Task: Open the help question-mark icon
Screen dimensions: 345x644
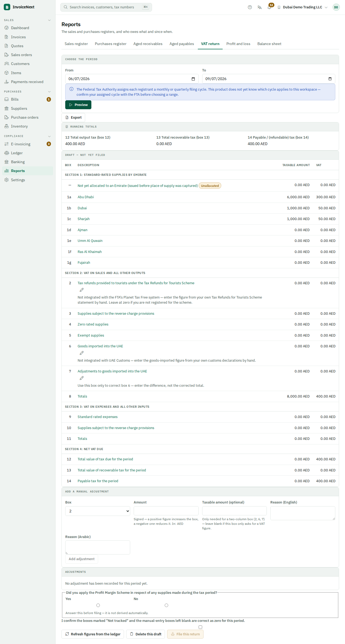Action: tap(250, 7)
